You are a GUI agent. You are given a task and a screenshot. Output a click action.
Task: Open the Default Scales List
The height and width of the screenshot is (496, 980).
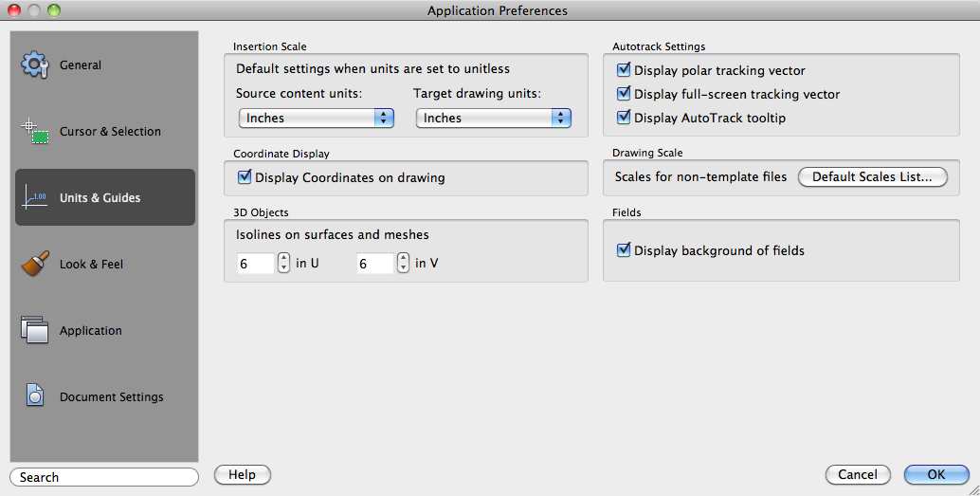tap(872, 177)
